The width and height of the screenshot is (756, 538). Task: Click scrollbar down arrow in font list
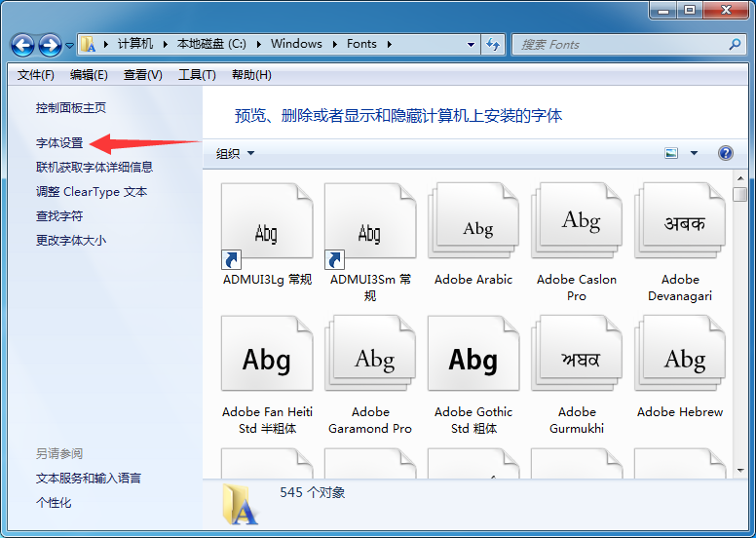[740, 470]
